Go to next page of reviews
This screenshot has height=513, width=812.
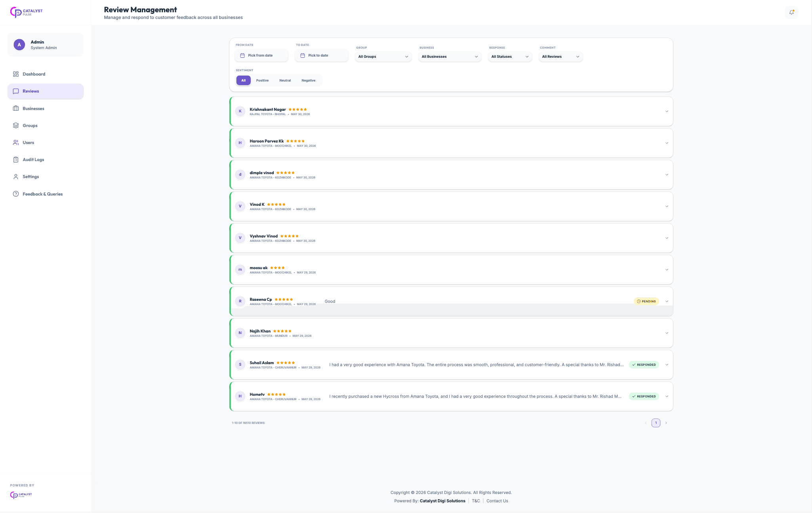pyautogui.click(x=666, y=423)
